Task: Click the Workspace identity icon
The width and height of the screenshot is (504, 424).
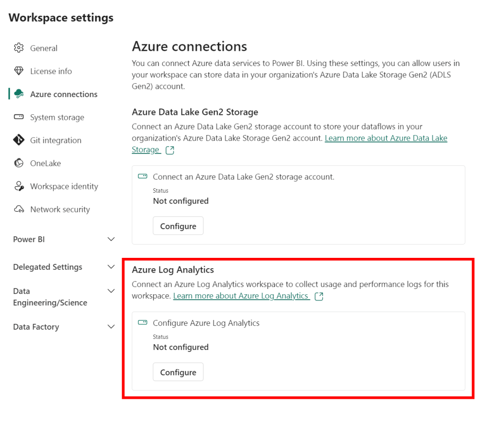Action: [19, 186]
